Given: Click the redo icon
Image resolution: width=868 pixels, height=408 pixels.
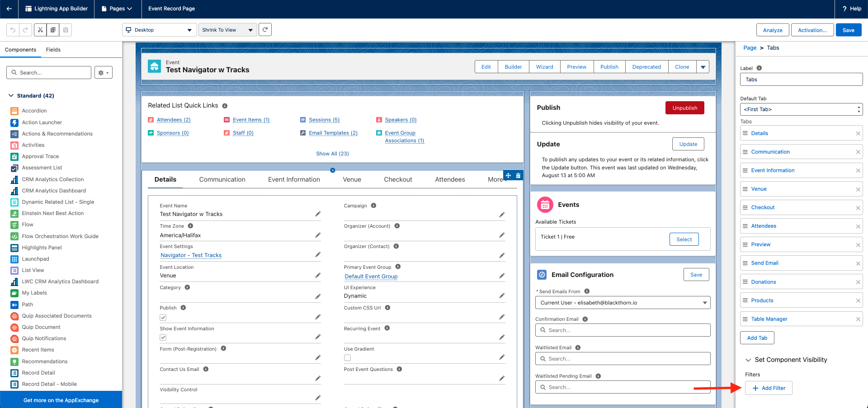Looking at the screenshot, I should tap(26, 30).
